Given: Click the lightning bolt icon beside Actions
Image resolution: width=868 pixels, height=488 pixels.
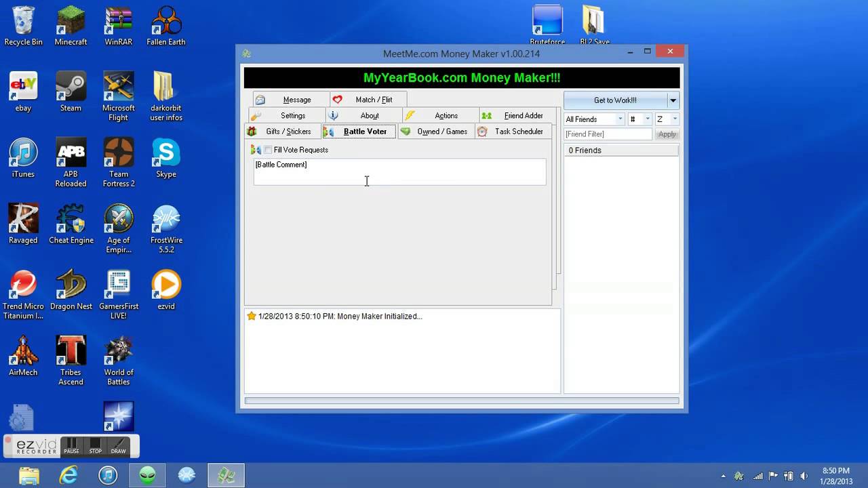Looking at the screenshot, I should [x=410, y=115].
